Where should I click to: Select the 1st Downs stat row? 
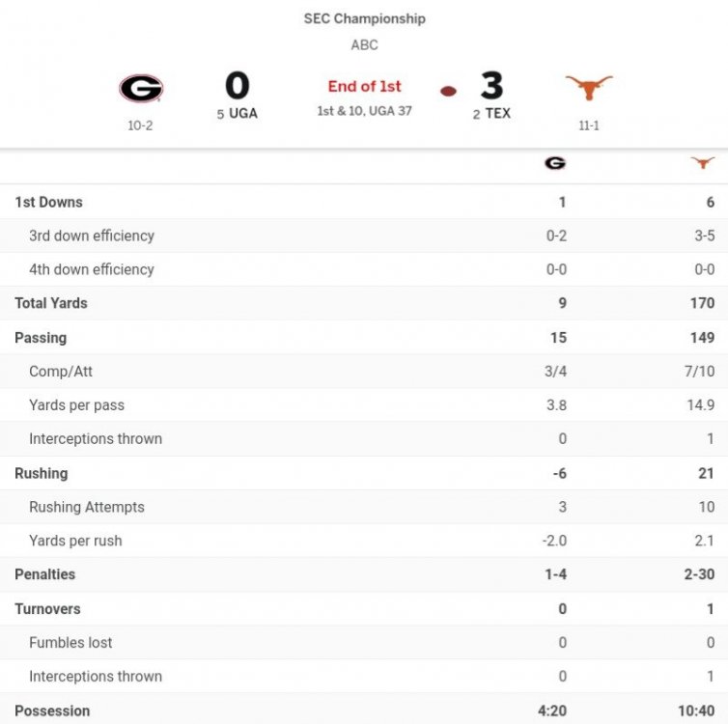coord(49,202)
